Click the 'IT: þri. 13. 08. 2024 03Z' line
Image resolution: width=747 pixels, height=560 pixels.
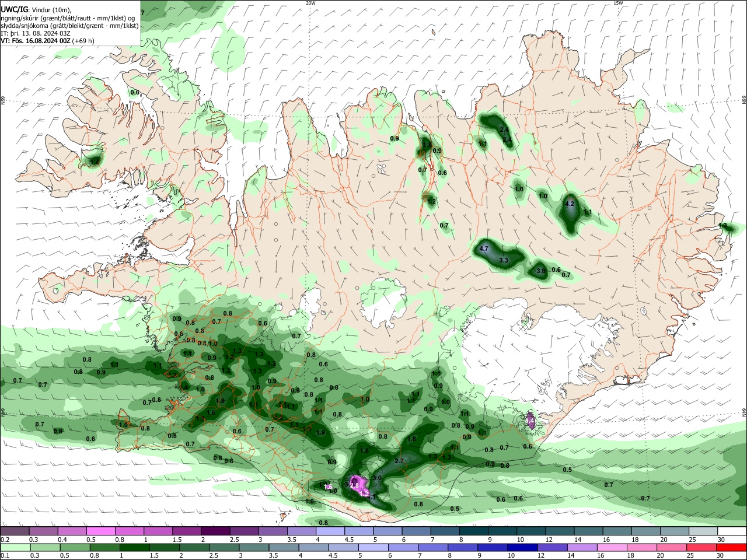click(36, 33)
